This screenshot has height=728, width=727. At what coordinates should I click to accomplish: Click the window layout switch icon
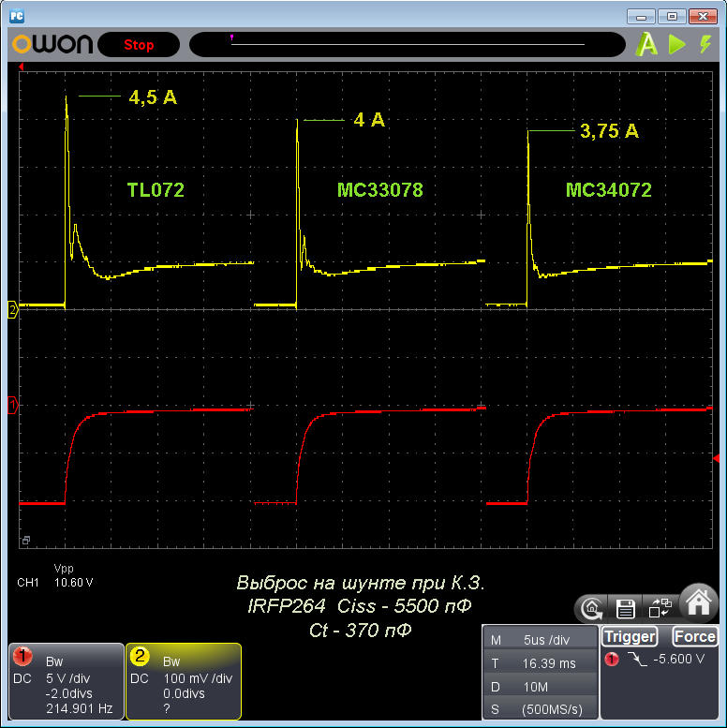tap(660, 609)
